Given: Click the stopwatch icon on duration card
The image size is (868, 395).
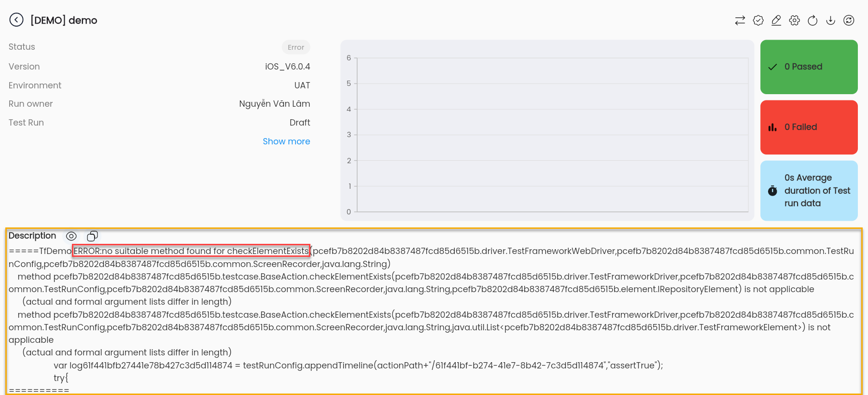Looking at the screenshot, I should tap(772, 190).
